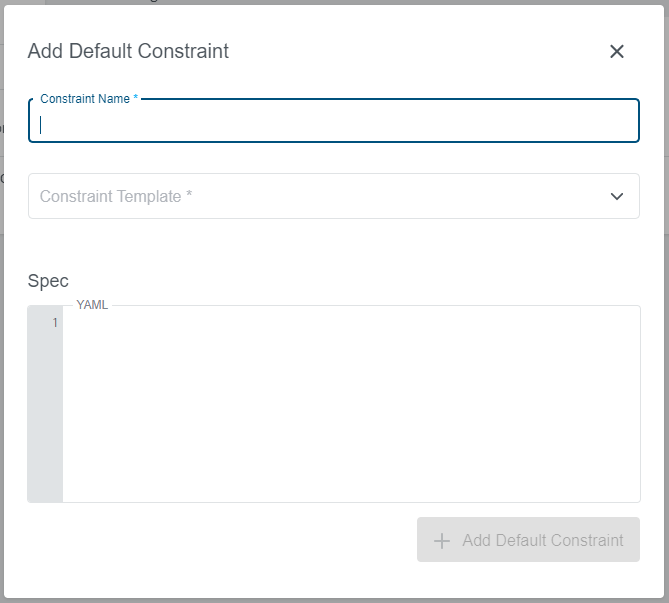
Task: Click the YAML legend label on editor
Action: 92,305
